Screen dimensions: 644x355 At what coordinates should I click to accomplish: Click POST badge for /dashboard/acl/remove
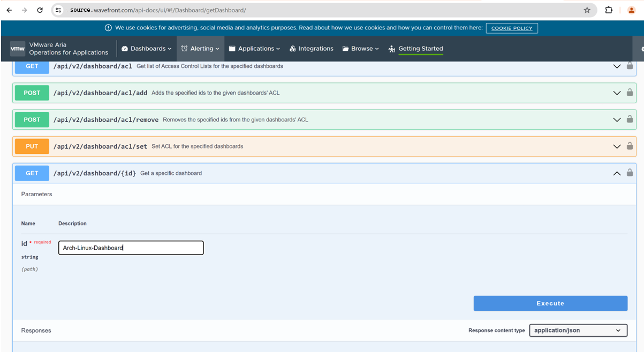tap(32, 120)
